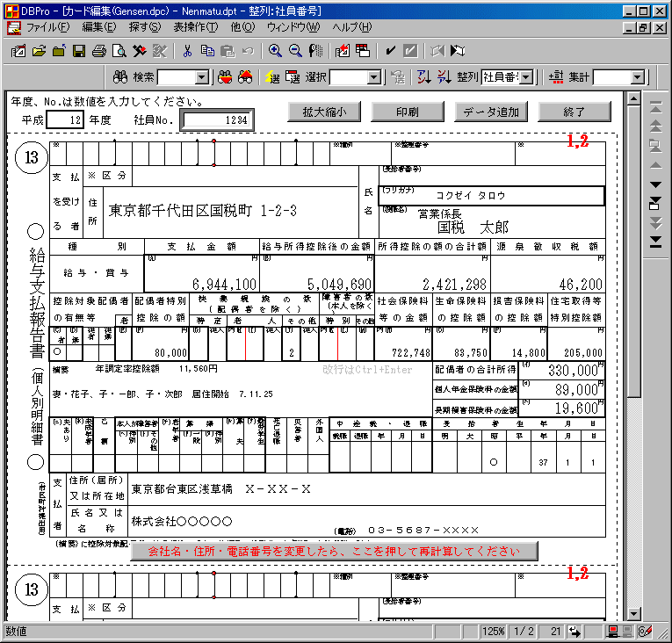
Task: Click the zoom in magnifier icon
Action: point(276,51)
